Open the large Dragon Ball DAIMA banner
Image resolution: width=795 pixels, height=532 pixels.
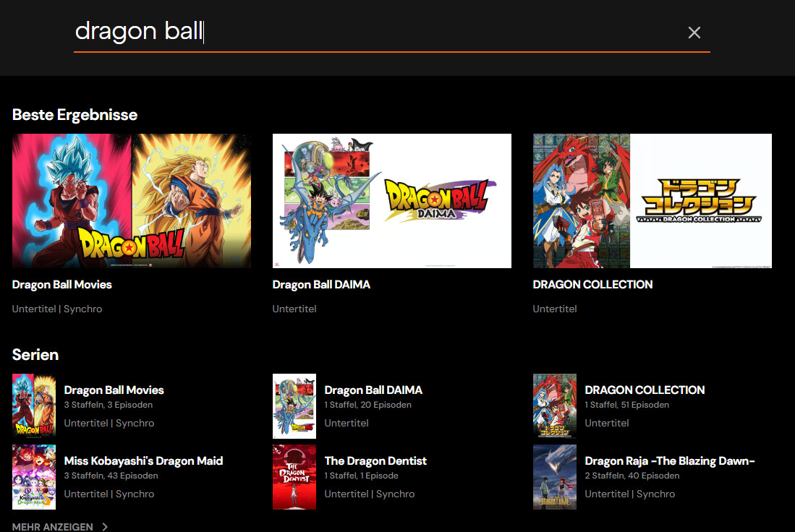391,201
